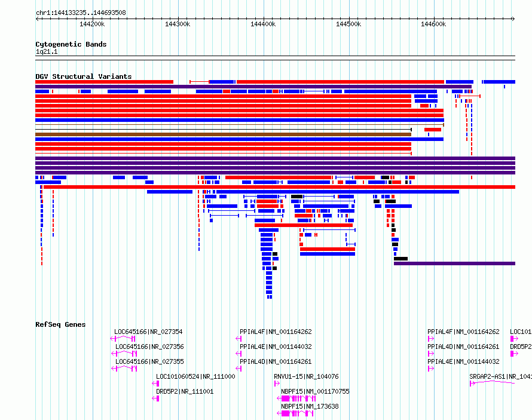Image resolution: width=532 pixels, height=420 pixels.
Task: Click the cytogenetic band 1q21.1 bar
Action: (275, 58)
